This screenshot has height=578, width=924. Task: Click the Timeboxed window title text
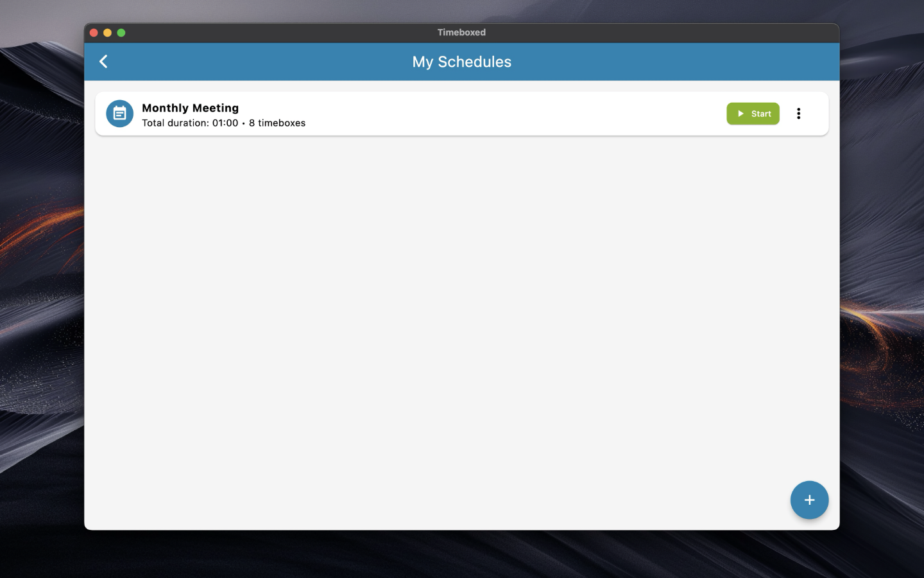tap(461, 33)
